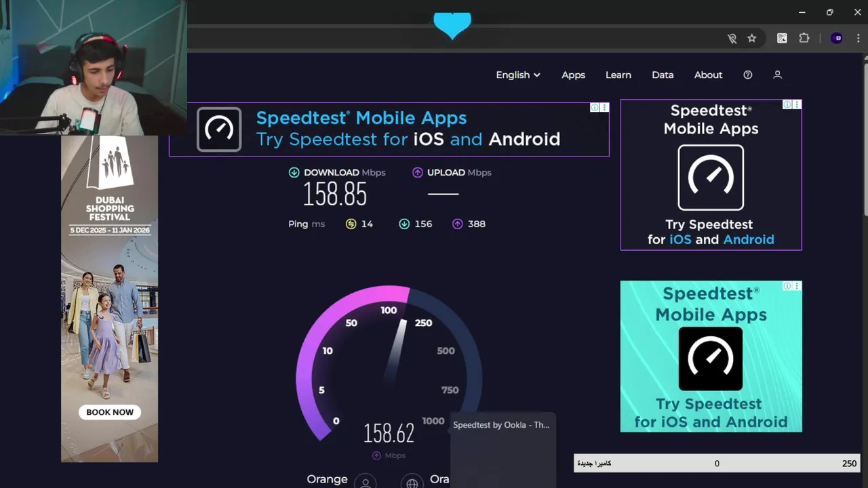Image resolution: width=868 pixels, height=488 pixels.
Task: Close the top Speedtest Mobile Apps banner ad
Action: coord(604,108)
